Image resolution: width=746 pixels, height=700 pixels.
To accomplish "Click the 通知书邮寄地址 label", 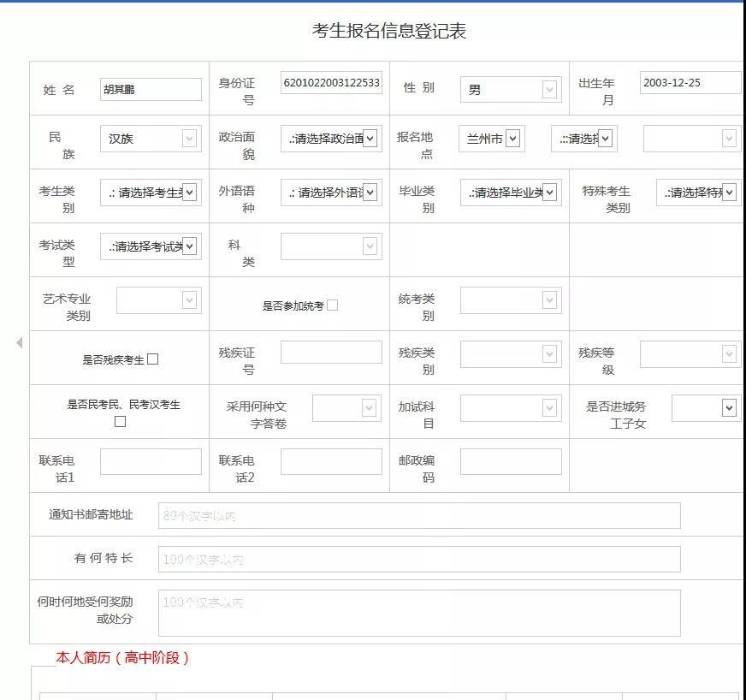I will click(91, 514).
